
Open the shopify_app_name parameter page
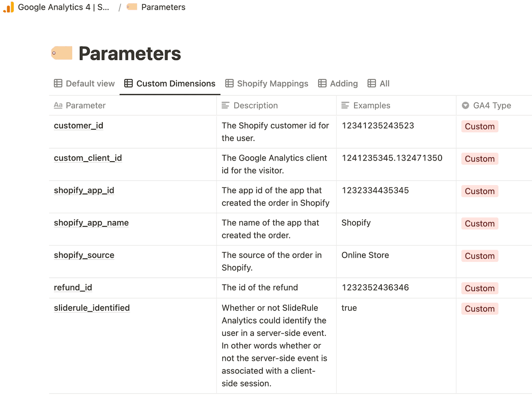[91, 223]
